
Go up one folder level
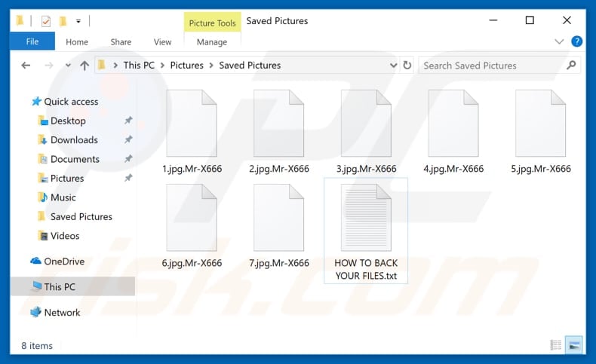pyautogui.click(x=84, y=66)
